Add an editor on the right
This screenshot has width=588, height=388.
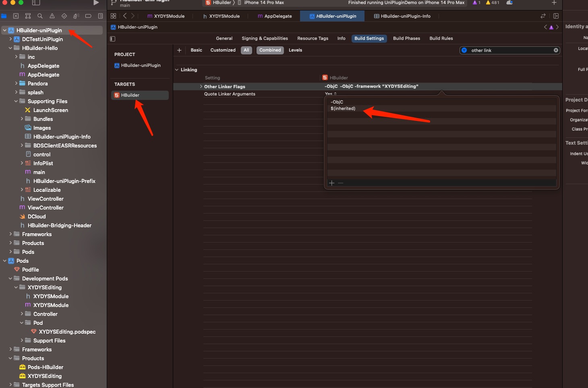coord(556,16)
